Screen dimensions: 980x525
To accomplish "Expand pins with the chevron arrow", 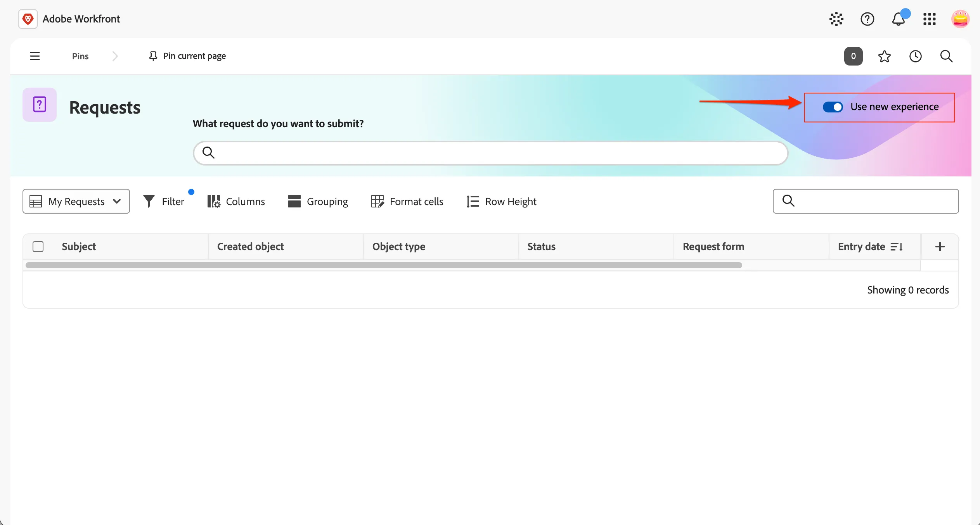I will 115,56.
